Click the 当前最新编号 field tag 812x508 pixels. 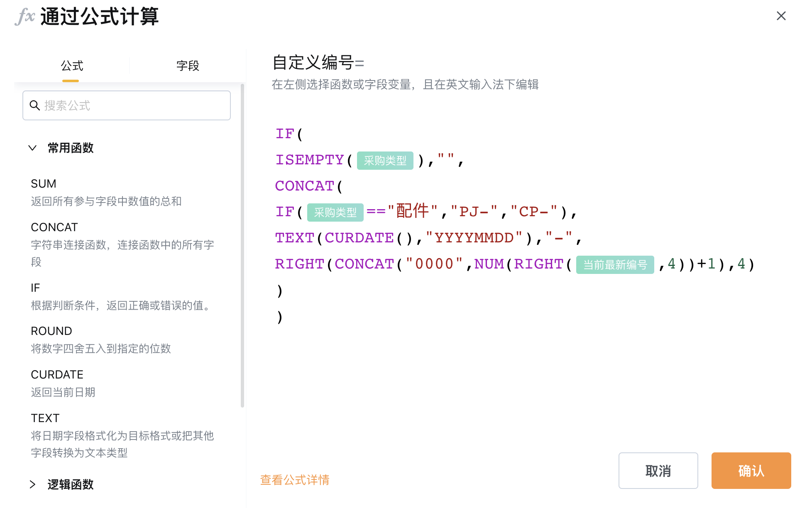coord(615,264)
